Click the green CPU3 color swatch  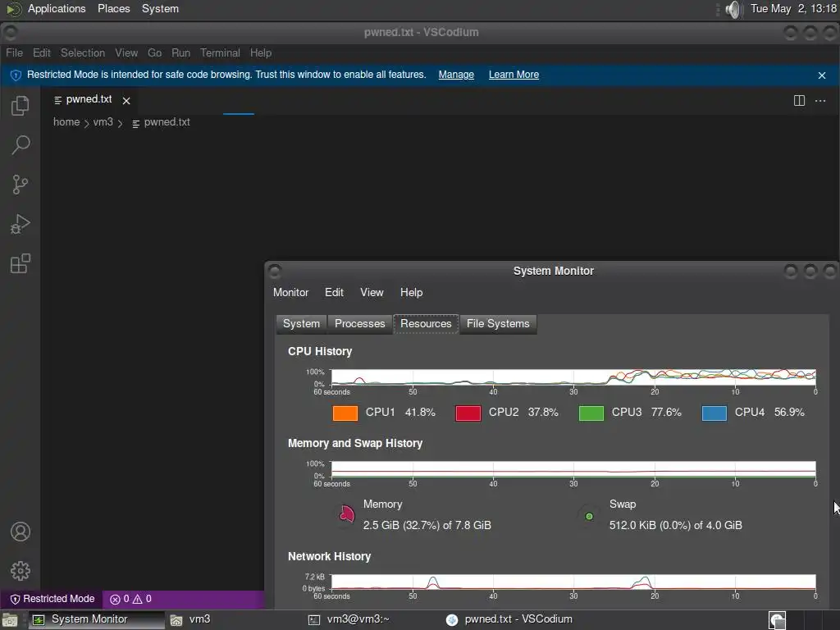(x=591, y=413)
